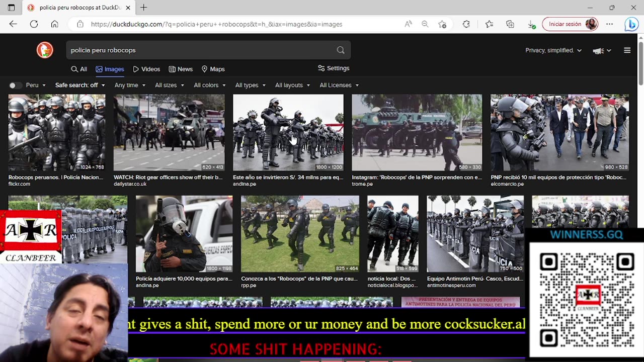644x362 pixels.
Task: Go back to the previous page
Action: (13, 24)
